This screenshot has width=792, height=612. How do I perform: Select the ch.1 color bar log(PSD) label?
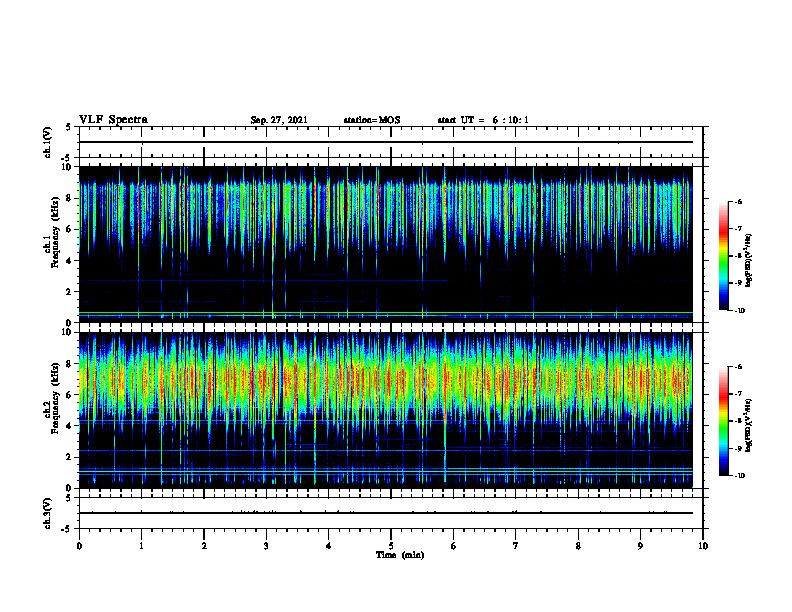point(749,260)
